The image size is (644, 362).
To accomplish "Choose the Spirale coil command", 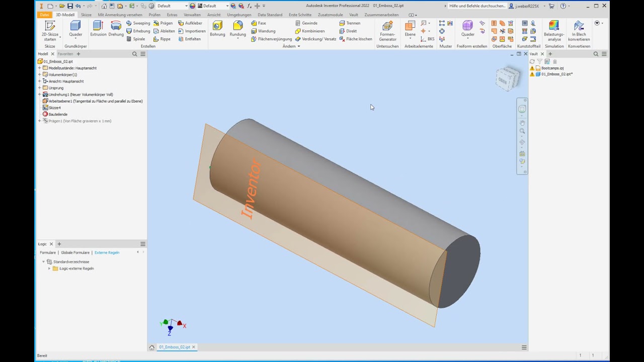I will click(x=136, y=39).
